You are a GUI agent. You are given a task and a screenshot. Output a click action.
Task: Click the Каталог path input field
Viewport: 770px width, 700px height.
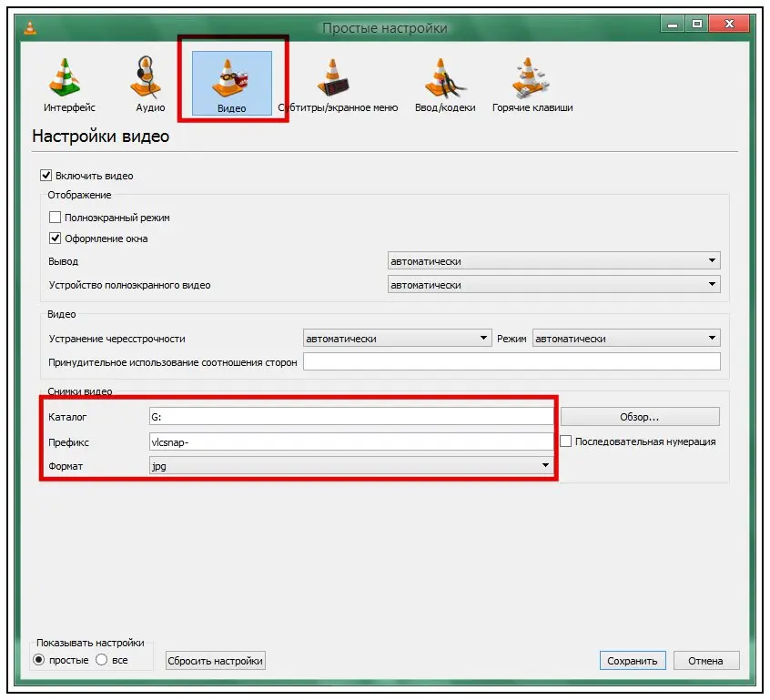[351, 417]
